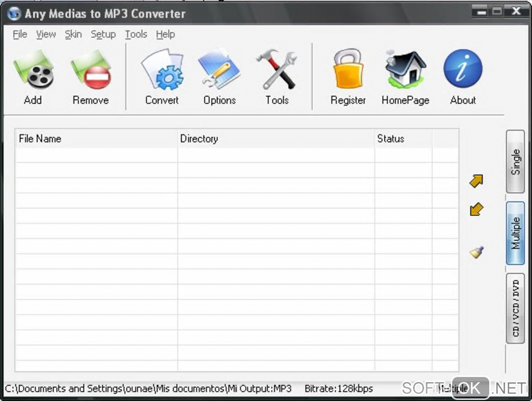Minimize the converter window
Viewport: 532px width, 401px height.
pyautogui.click(x=481, y=11)
